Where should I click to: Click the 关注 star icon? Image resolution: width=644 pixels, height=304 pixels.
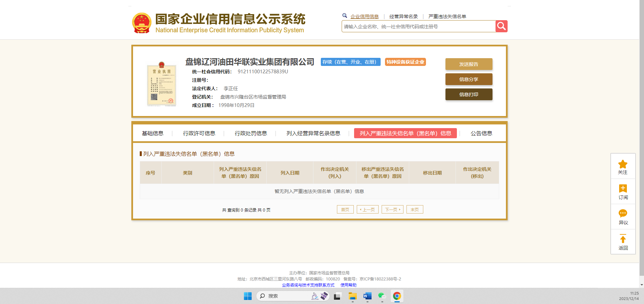[623, 164]
